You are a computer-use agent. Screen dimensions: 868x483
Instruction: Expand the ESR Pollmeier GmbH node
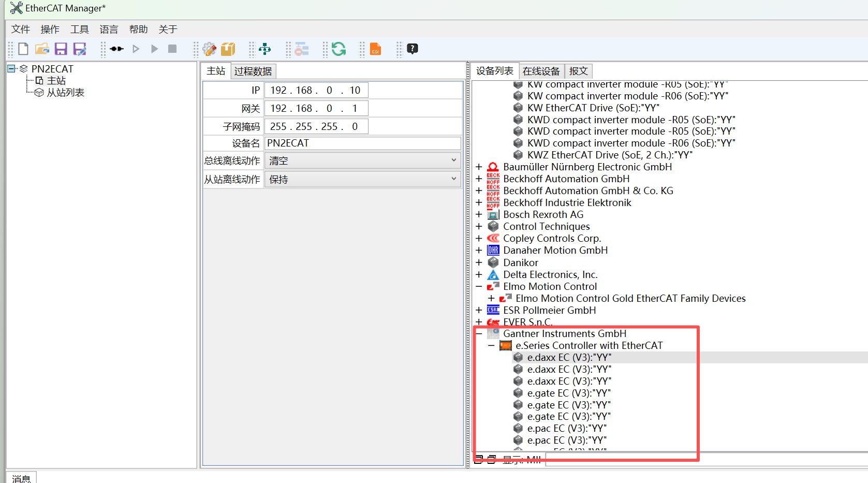[x=479, y=310]
